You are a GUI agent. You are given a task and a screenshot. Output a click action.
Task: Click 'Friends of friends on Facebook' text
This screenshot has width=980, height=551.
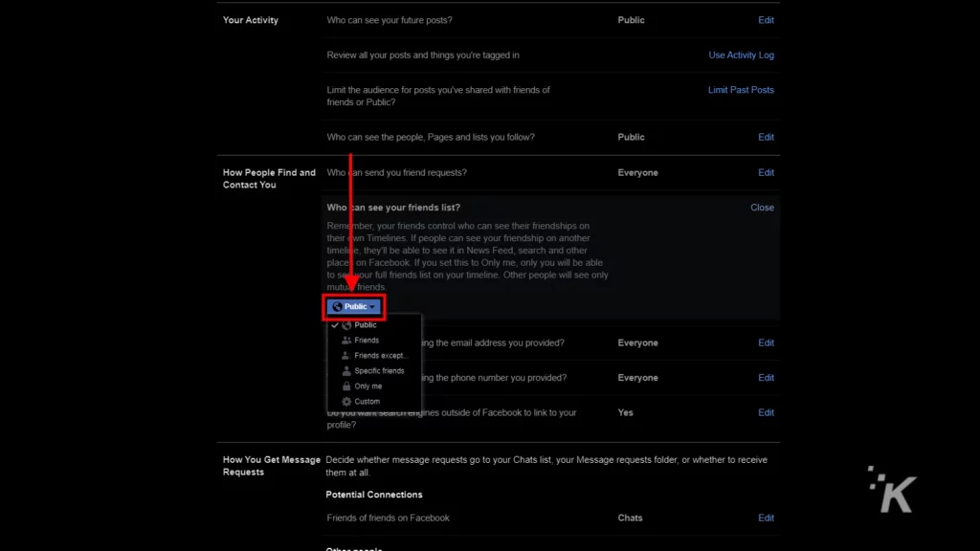[389, 518]
